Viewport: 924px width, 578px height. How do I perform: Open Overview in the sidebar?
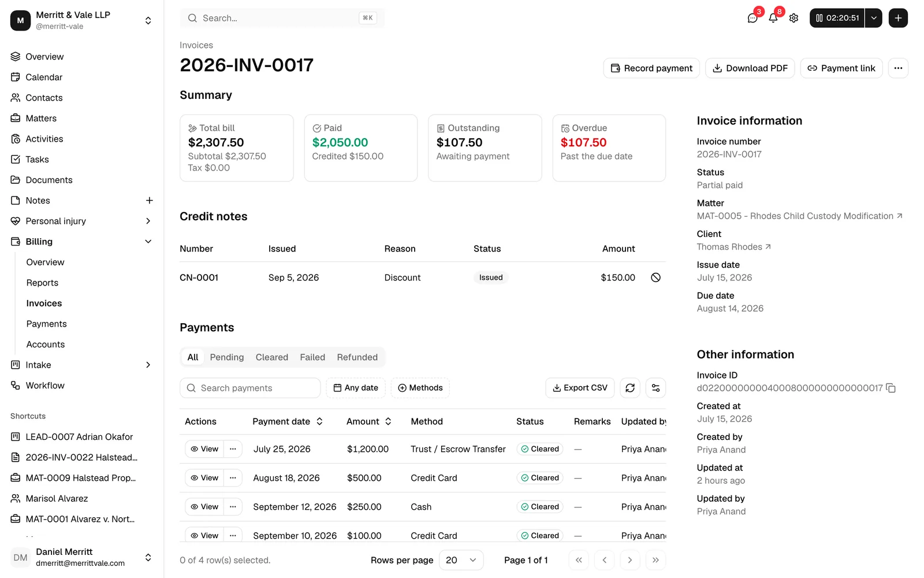tap(81, 57)
